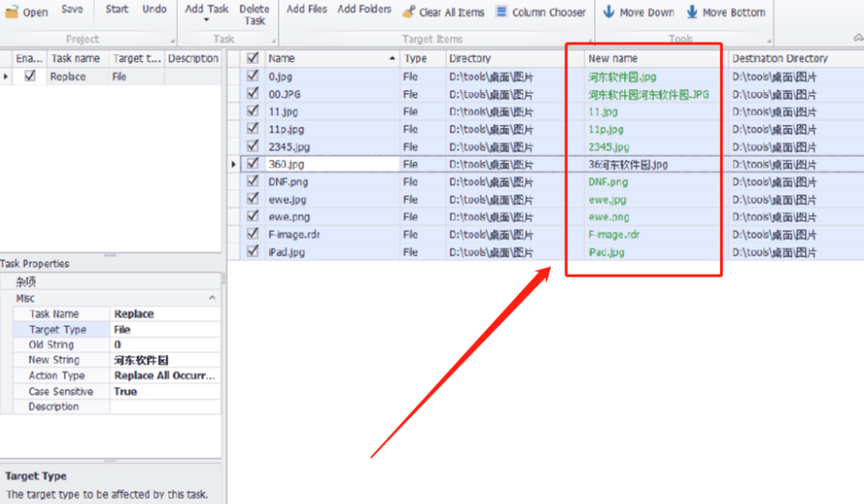
Task: Select the ewe.jpg file name cell
Action: pos(332,199)
